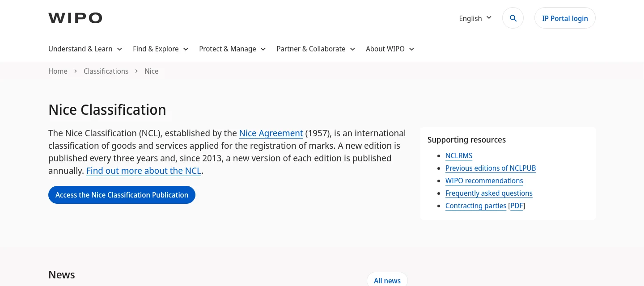Screen dimensions: 644x286
Task: Open the Protect & Manage menu
Action: [233, 49]
